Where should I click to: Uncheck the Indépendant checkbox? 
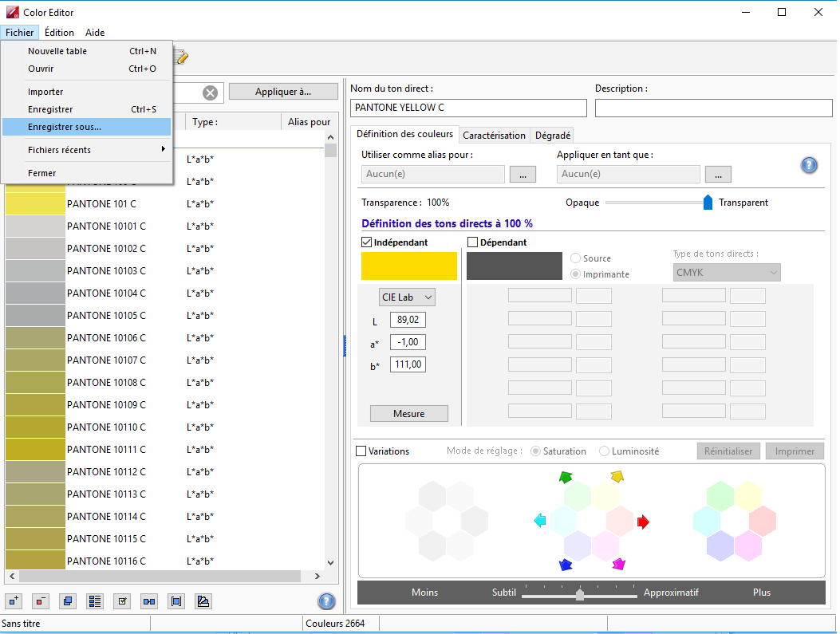[366, 242]
